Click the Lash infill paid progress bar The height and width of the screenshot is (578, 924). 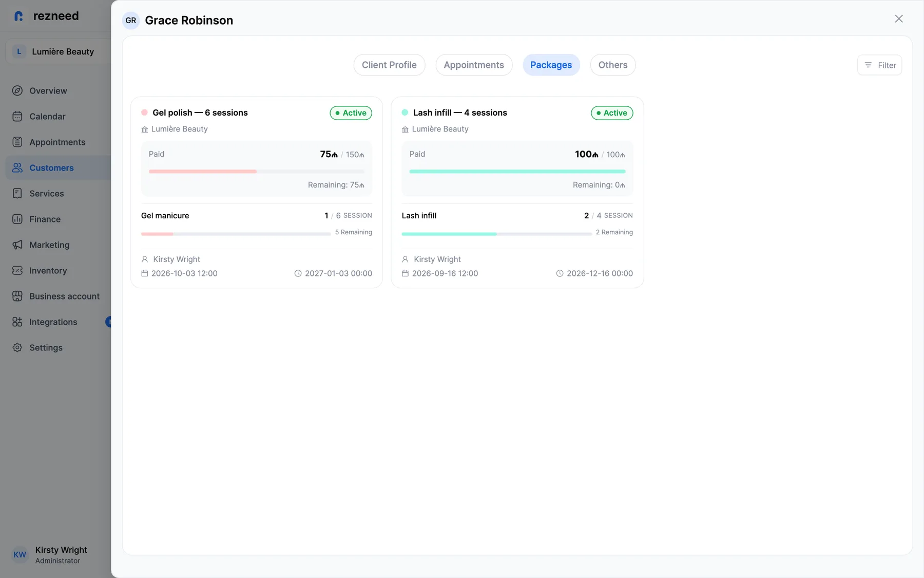point(517,172)
